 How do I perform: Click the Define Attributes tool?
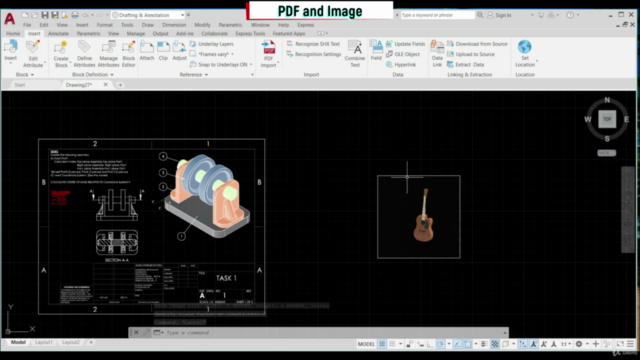pyautogui.click(x=84, y=54)
